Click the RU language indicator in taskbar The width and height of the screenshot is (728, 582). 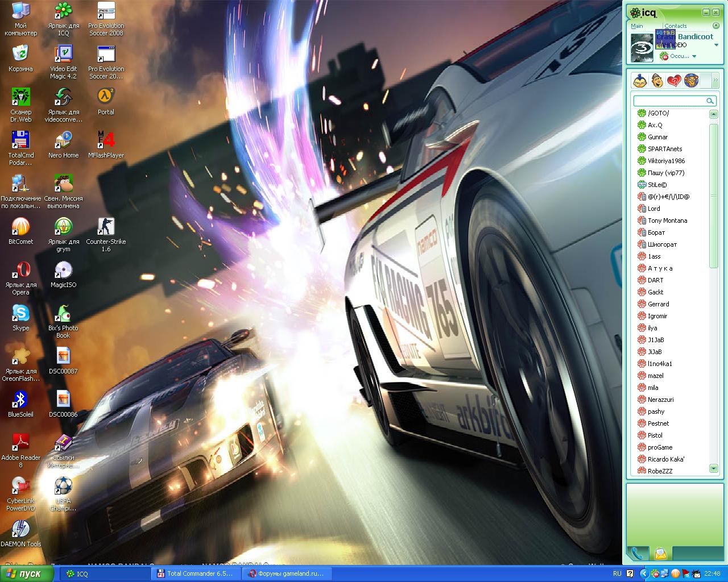click(617, 574)
